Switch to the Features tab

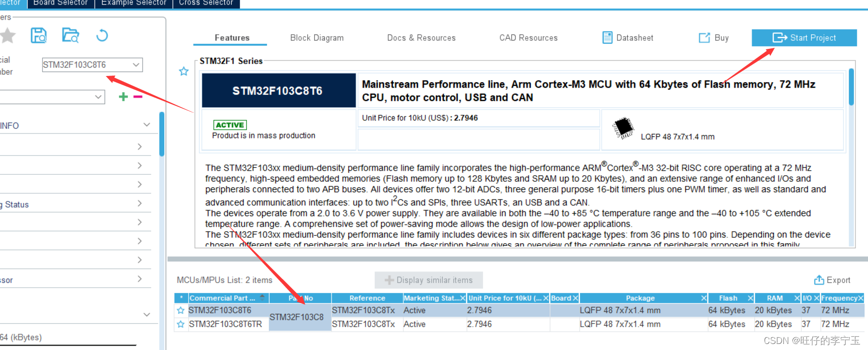pos(232,38)
